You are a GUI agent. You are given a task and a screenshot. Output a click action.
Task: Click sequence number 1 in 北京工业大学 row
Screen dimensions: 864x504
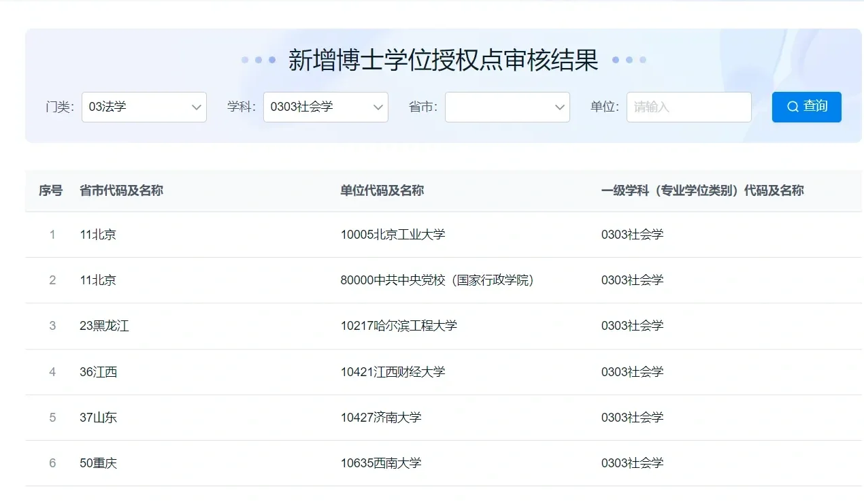pos(52,235)
